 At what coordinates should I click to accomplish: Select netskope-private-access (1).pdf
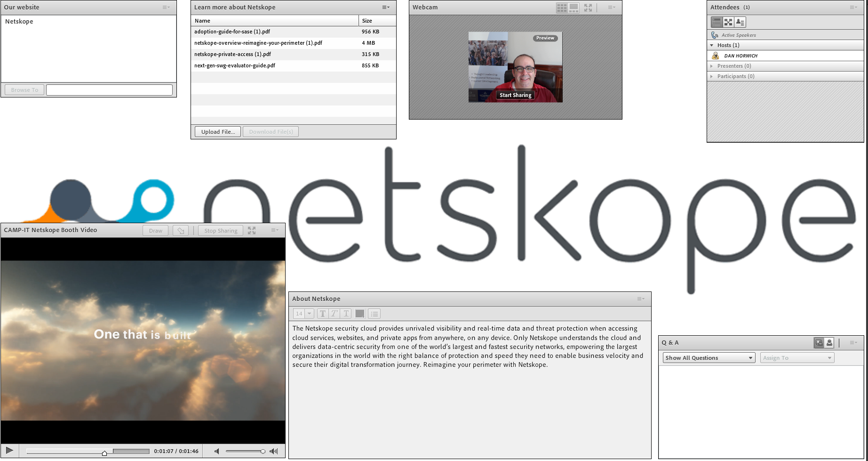(294, 55)
